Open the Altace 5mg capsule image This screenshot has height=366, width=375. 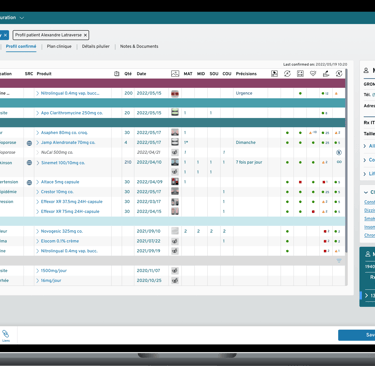click(x=175, y=182)
